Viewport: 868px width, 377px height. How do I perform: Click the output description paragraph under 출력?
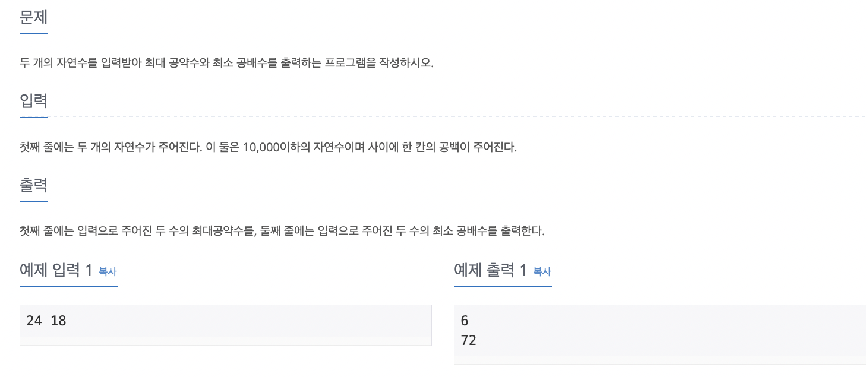pos(282,230)
